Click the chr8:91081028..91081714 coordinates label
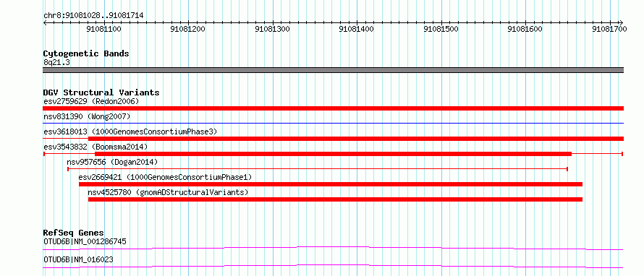This screenshot has height=276, width=644. pos(93,16)
